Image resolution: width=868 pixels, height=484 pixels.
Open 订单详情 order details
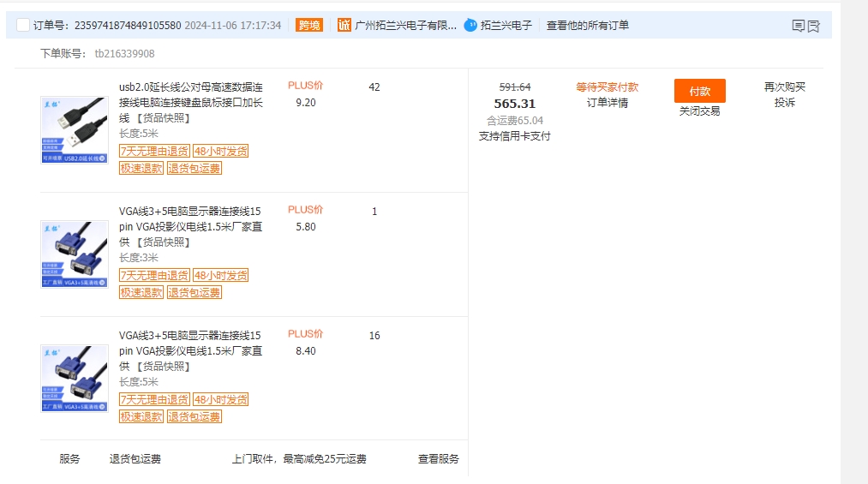click(x=607, y=103)
